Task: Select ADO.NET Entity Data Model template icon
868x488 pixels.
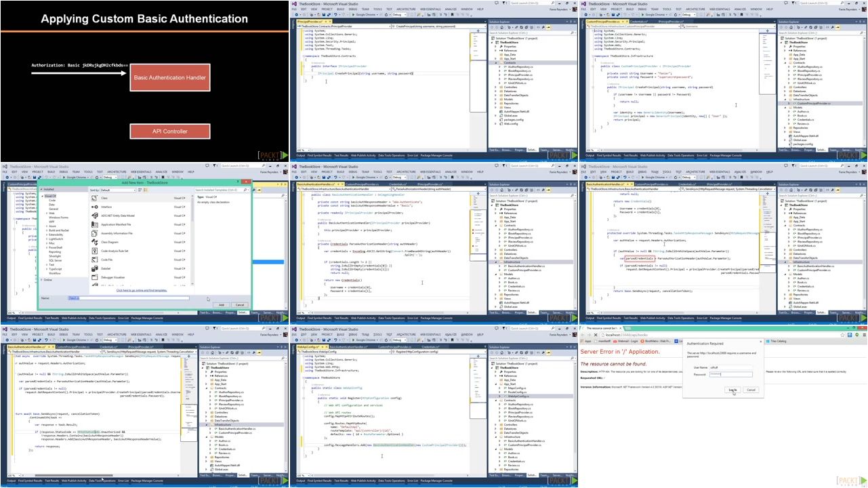Action: pyautogui.click(x=94, y=216)
